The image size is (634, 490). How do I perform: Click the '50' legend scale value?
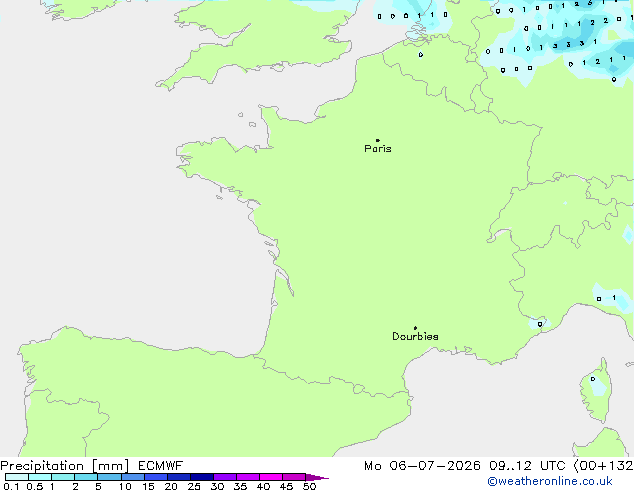tap(309, 486)
